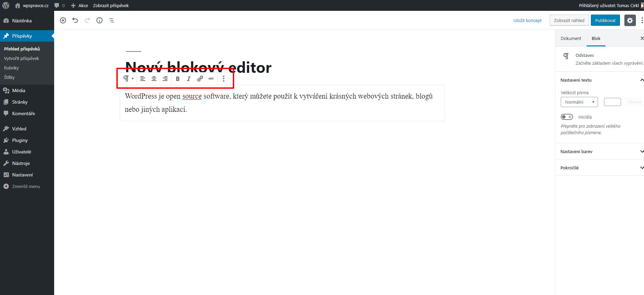
Task: Collapse the Nastavení textu panel
Action: [600, 80]
